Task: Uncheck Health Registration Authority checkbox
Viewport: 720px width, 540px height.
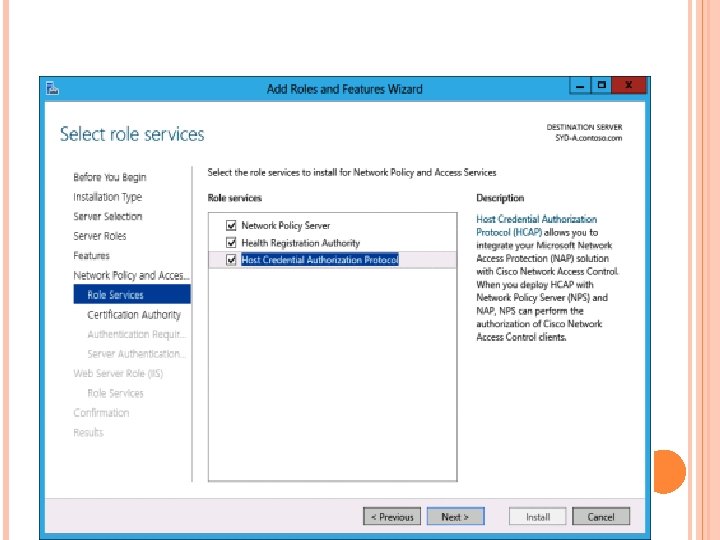Action: click(231, 242)
